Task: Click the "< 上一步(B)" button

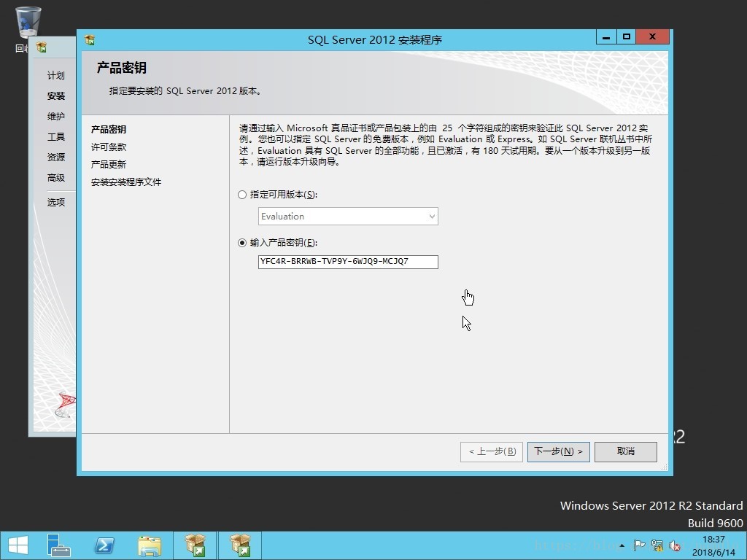Action: coord(492,451)
